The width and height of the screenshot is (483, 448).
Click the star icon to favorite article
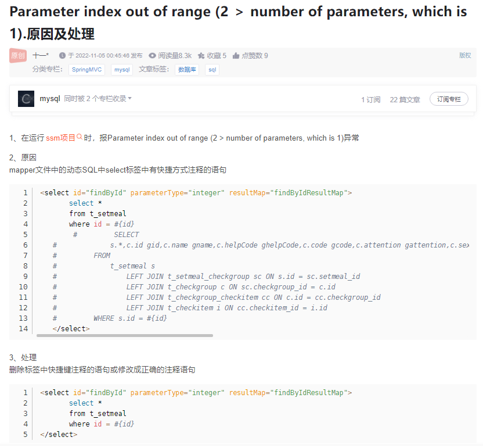201,56
